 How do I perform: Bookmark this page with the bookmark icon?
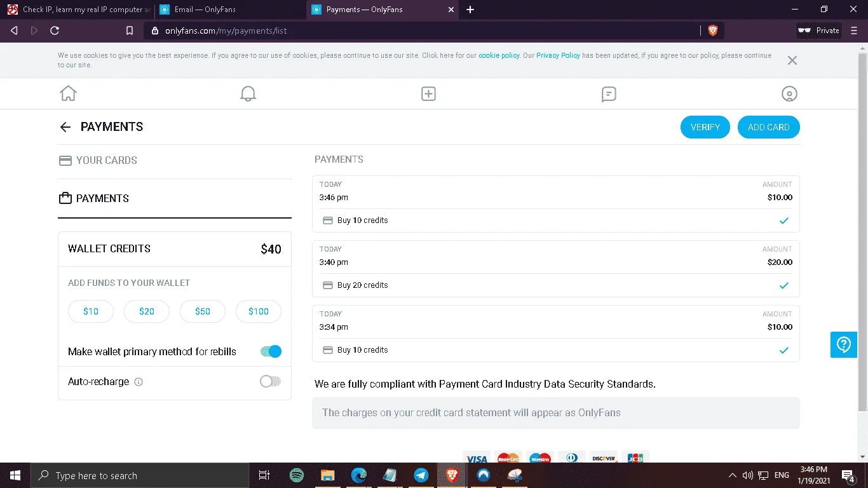click(130, 30)
